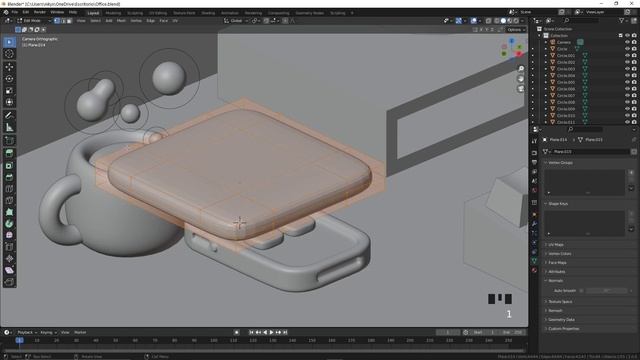The width and height of the screenshot is (640, 360).
Task: Open the Edit Mode dropdown
Action: point(34,20)
